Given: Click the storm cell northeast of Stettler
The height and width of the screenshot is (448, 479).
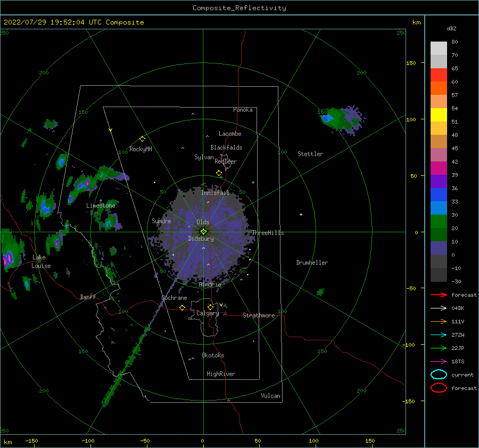Looking at the screenshot, I should tap(342, 120).
